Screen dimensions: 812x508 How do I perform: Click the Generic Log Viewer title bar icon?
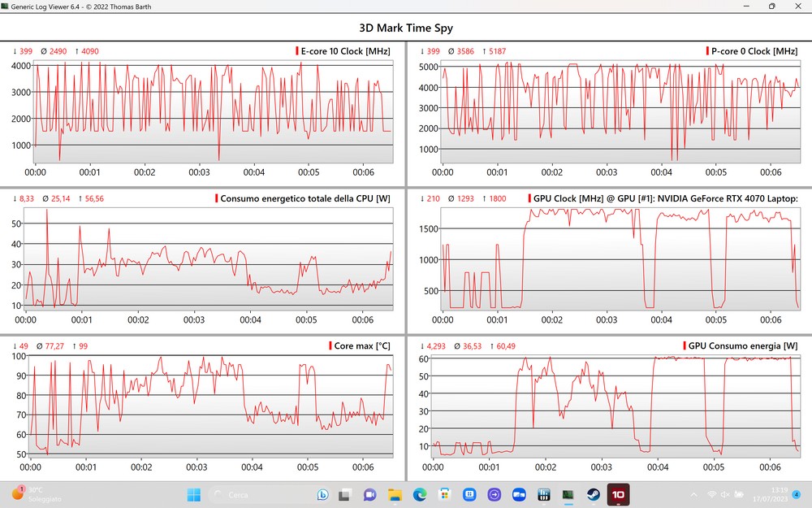(5, 7)
